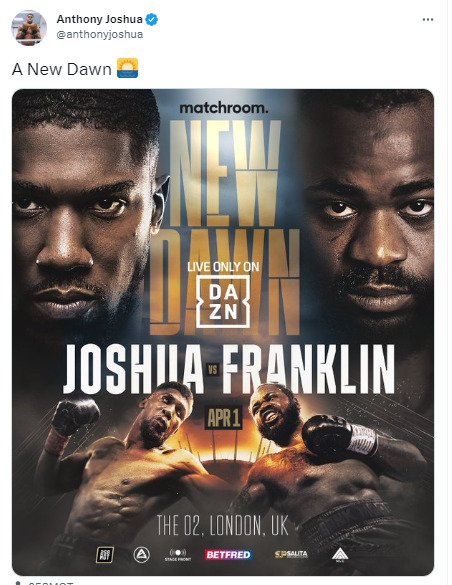Click the sunrise emoji in the tweet
This screenshot has height=585, width=452.
pyautogui.click(x=128, y=68)
